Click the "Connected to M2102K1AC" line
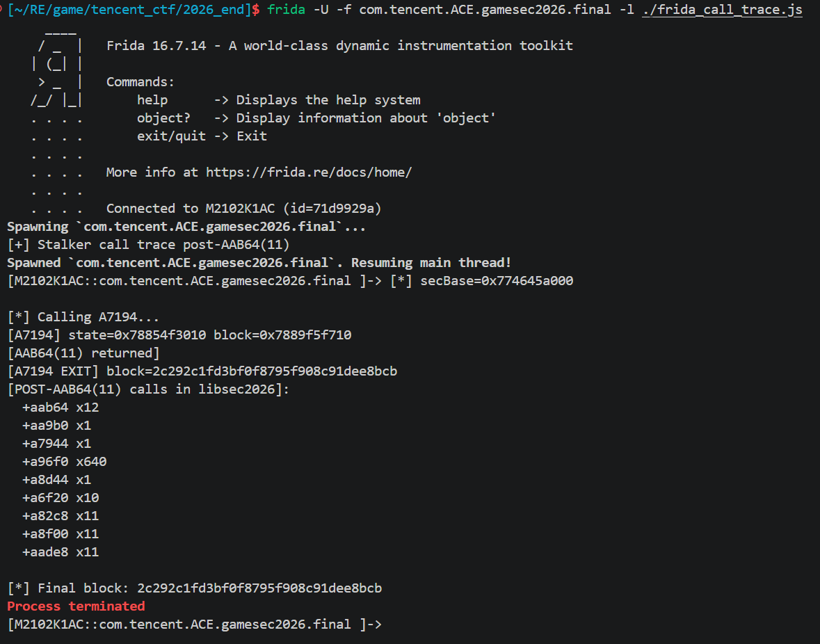The image size is (820, 644). click(243, 209)
